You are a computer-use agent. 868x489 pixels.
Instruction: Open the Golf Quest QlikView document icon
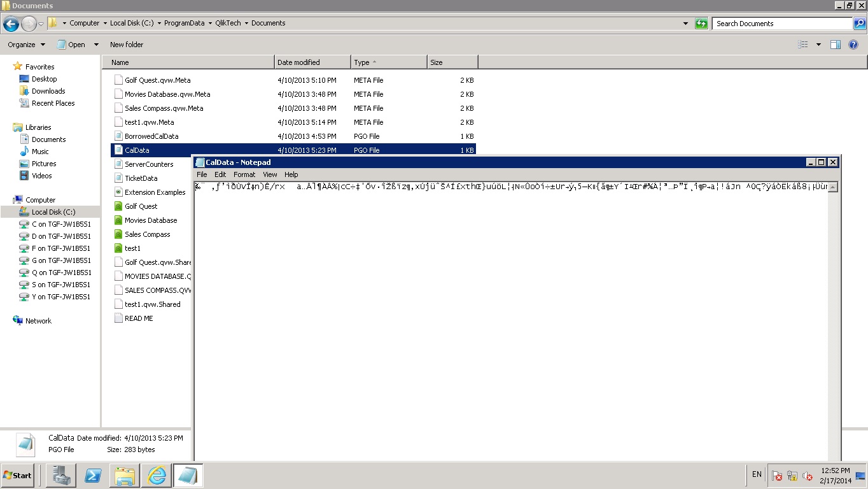pyautogui.click(x=118, y=206)
